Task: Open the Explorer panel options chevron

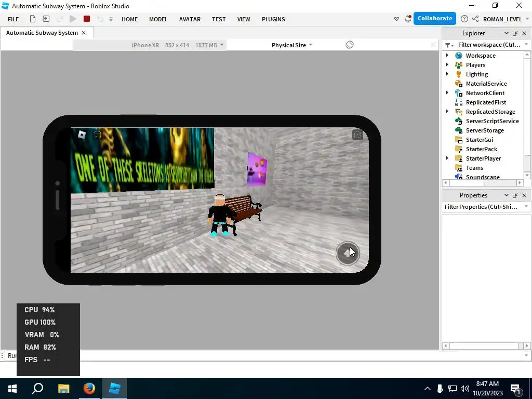Action: [x=506, y=33]
